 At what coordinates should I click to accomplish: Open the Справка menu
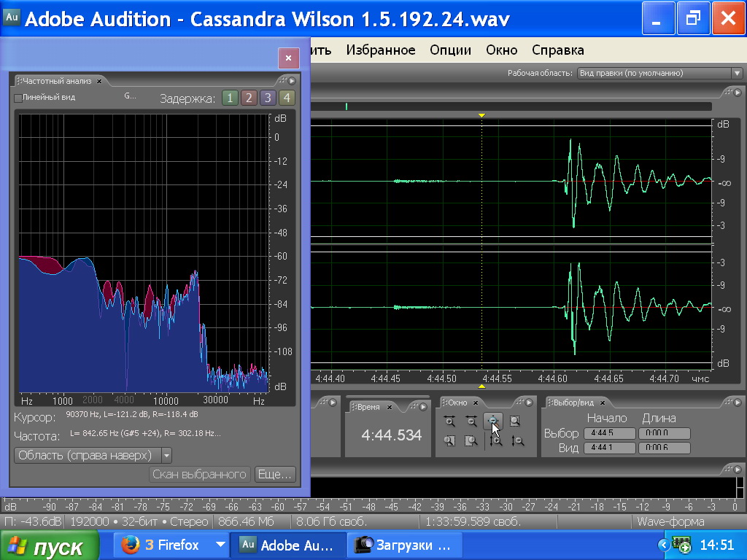tap(558, 50)
